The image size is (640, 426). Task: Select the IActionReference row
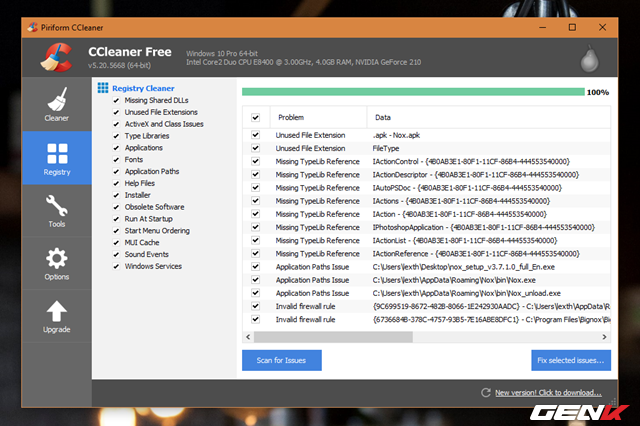click(x=427, y=253)
